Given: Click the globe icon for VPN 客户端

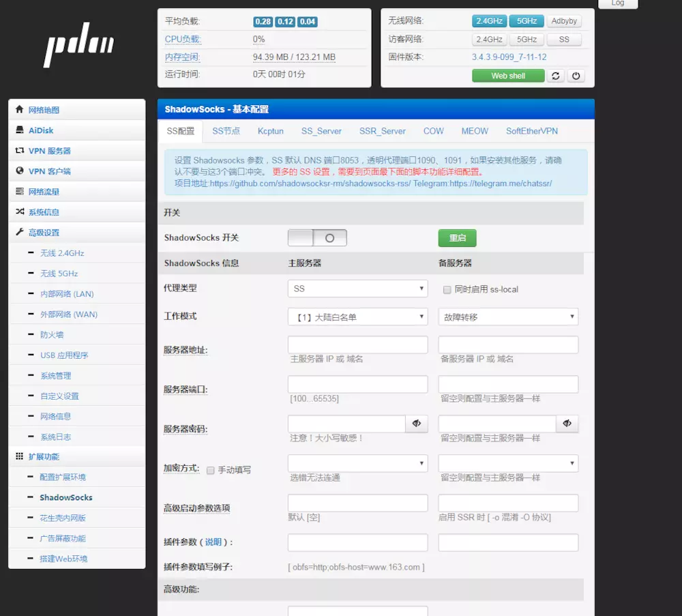Looking at the screenshot, I should [x=20, y=171].
